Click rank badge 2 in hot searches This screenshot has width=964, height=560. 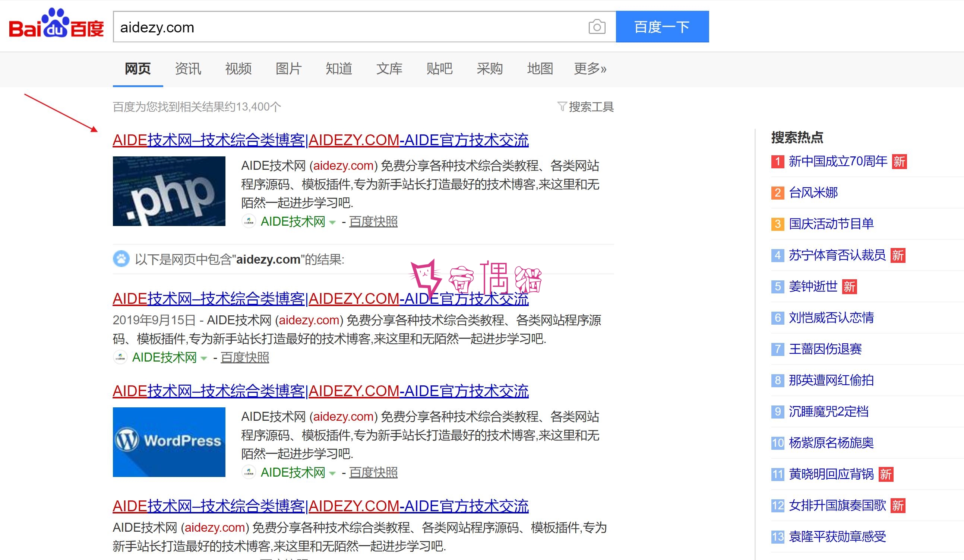[x=778, y=192]
